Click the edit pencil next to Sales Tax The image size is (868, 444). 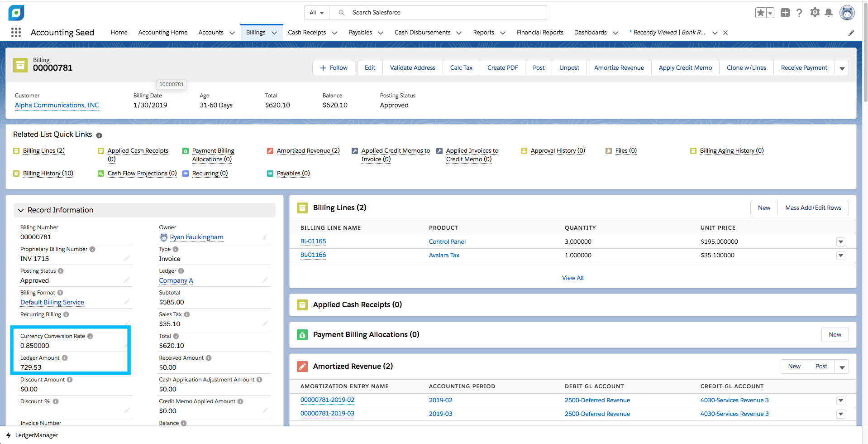coord(266,323)
